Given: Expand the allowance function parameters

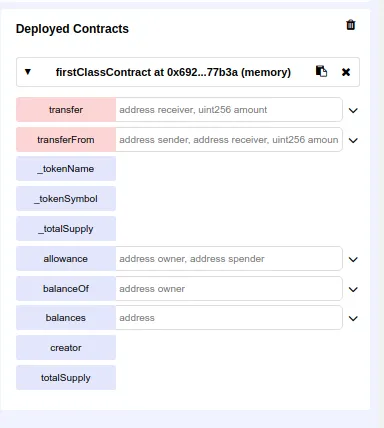Looking at the screenshot, I should (353, 259).
